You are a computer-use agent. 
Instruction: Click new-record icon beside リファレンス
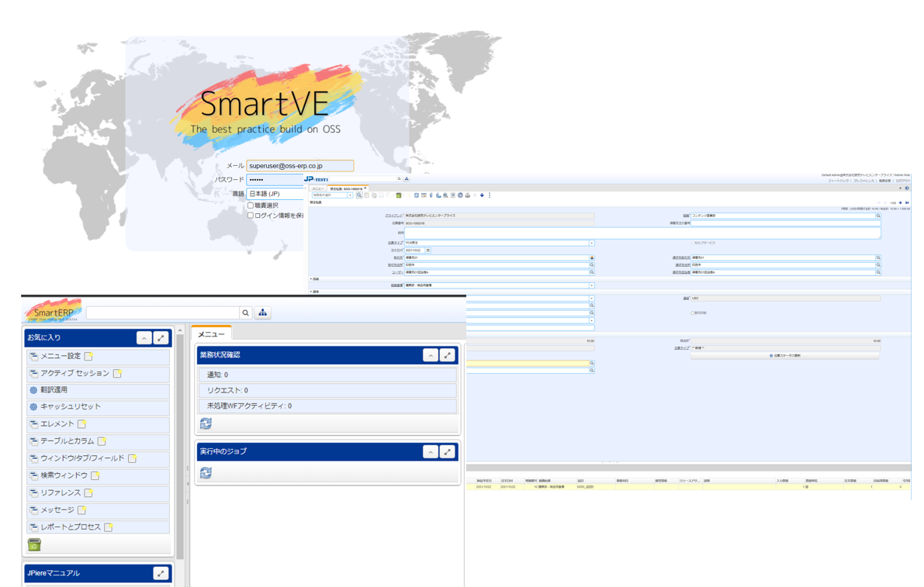coord(88,493)
